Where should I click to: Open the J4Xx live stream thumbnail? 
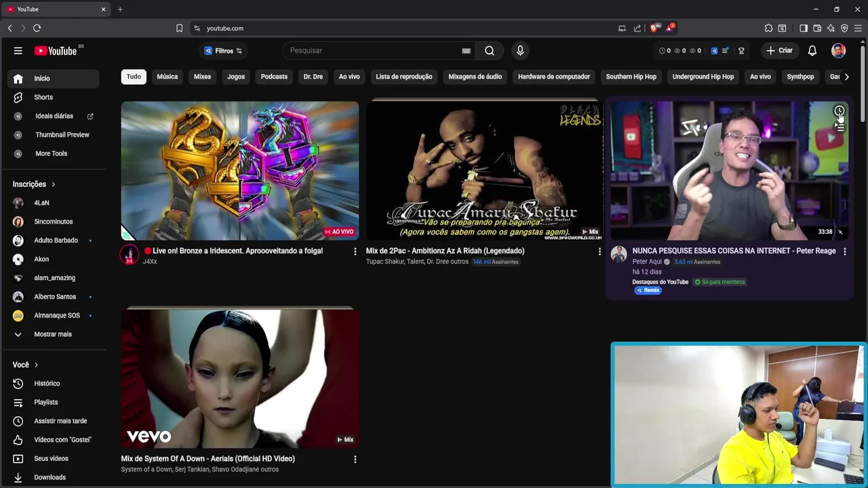click(240, 171)
